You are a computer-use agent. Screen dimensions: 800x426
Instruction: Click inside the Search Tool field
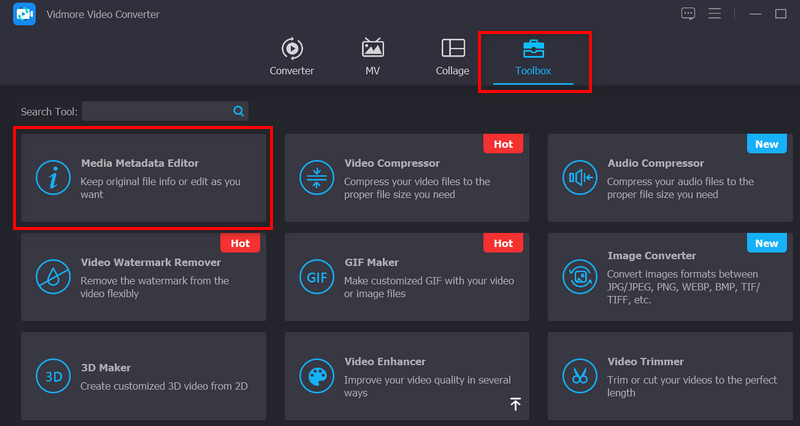pos(156,111)
